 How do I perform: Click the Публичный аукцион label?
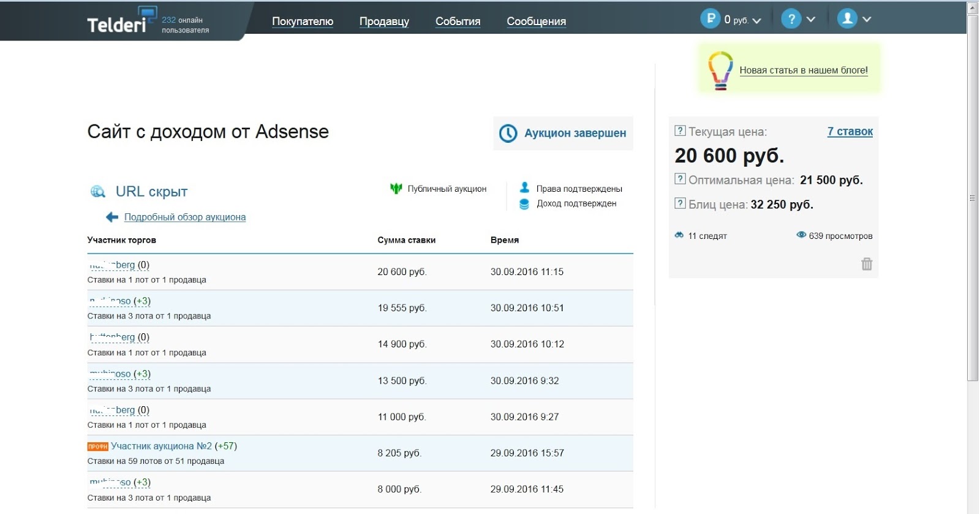click(x=447, y=189)
